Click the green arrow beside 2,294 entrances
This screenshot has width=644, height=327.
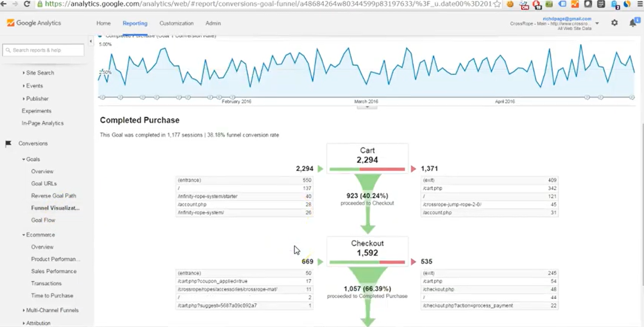(x=320, y=169)
